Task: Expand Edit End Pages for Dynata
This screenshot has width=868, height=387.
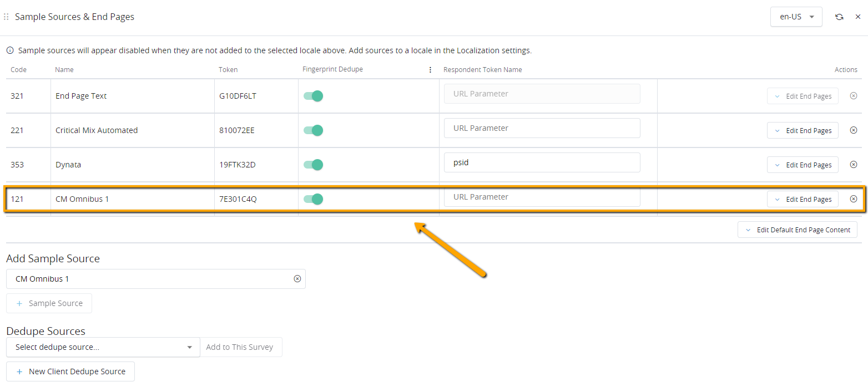Action: click(803, 165)
